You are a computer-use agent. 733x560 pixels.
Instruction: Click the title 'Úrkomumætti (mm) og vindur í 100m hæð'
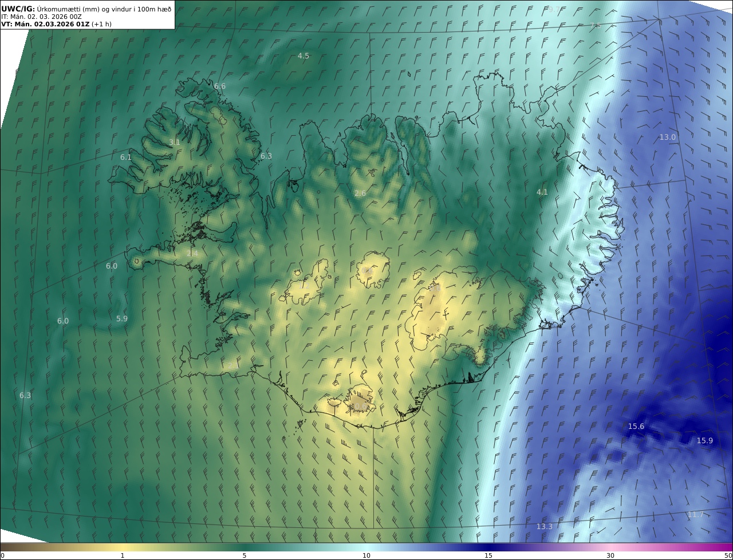(104, 9)
